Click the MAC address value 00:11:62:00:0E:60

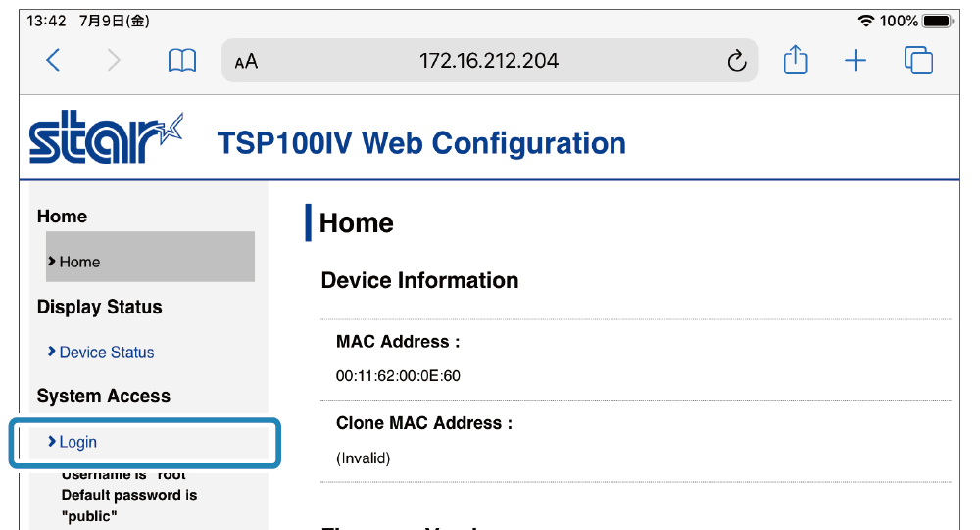pyautogui.click(x=398, y=375)
